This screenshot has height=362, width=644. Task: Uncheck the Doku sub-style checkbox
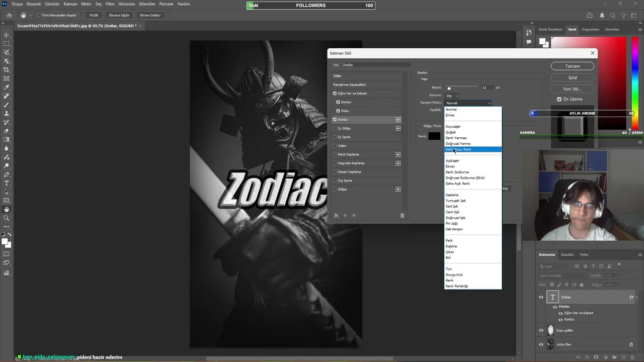tap(338, 111)
